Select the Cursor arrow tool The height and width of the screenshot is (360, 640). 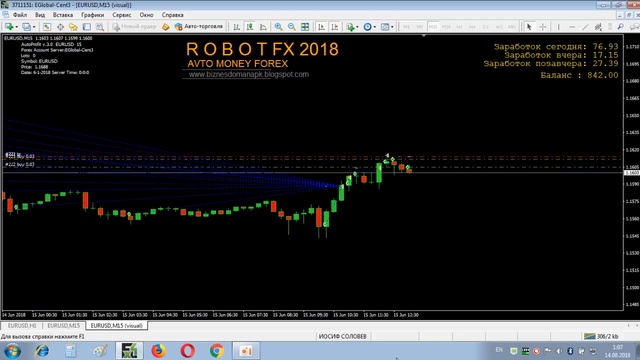coord(529,27)
